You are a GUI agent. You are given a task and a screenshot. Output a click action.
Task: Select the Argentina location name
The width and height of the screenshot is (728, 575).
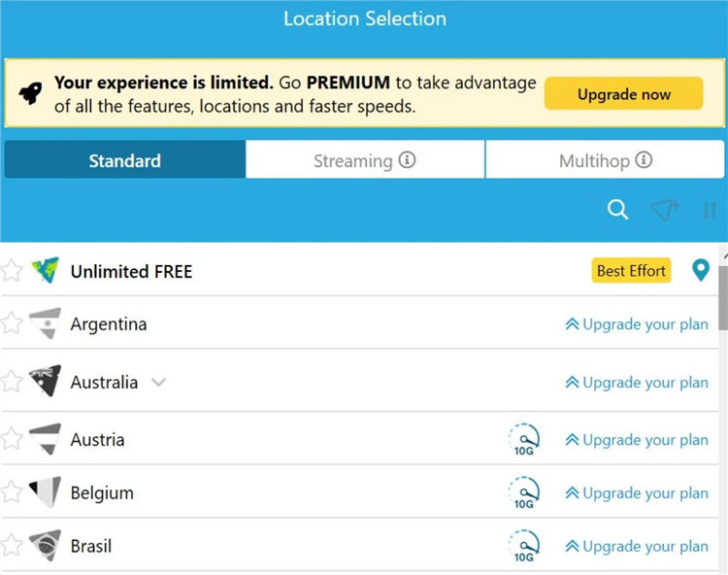click(109, 323)
